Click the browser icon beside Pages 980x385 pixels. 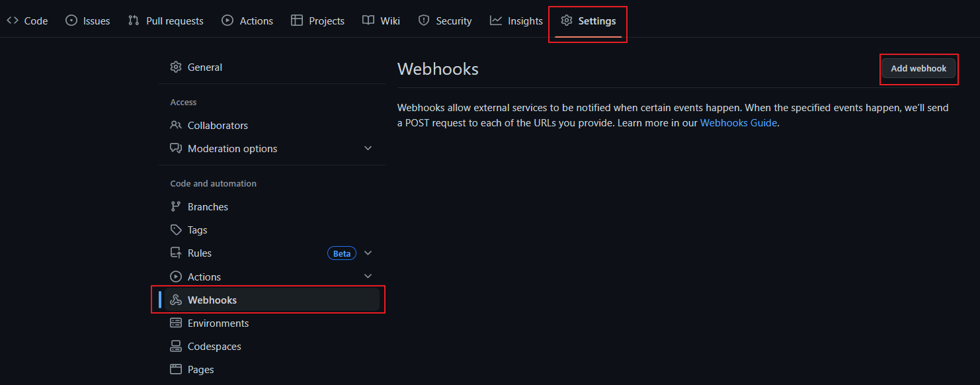pyautogui.click(x=176, y=369)
